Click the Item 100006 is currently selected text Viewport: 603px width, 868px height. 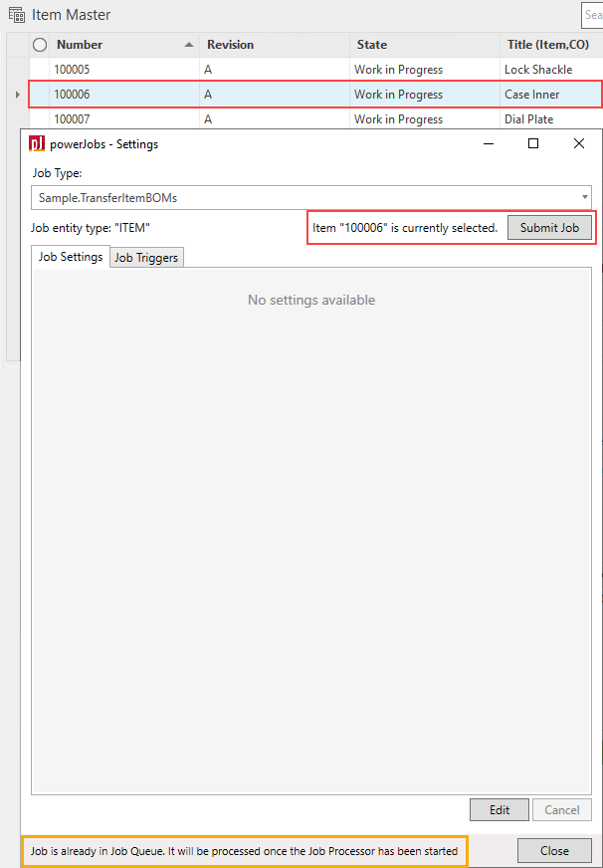pyautogui.click(x=405, y=228)
